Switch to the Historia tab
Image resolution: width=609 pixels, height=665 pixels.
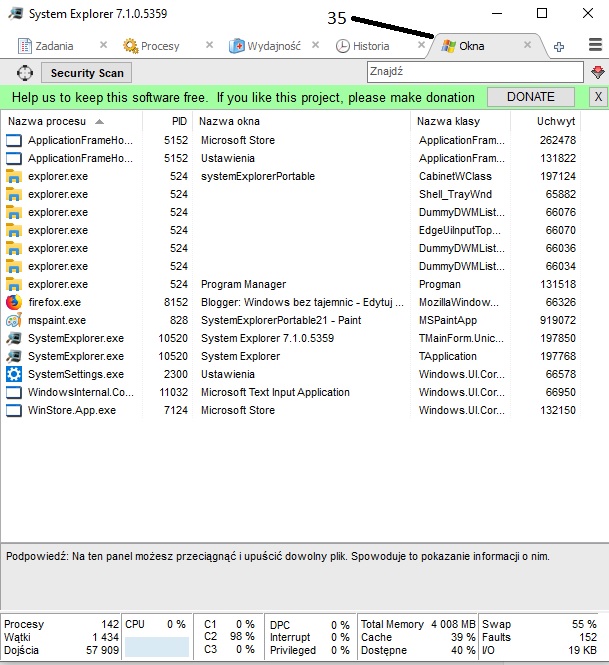(x=363, y=46)
